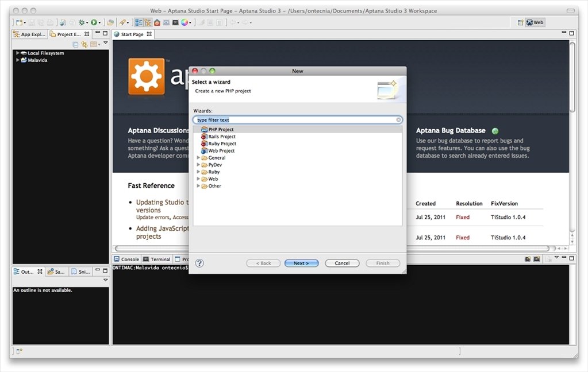Open the Outline panel view menu arrow

[105, 280]
